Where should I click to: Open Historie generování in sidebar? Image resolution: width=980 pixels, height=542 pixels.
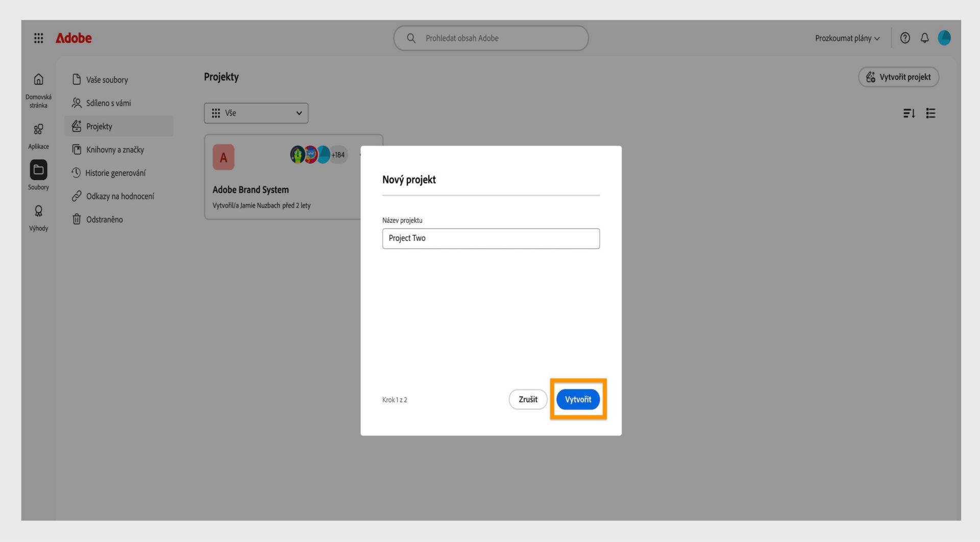[x=115, y=173]
